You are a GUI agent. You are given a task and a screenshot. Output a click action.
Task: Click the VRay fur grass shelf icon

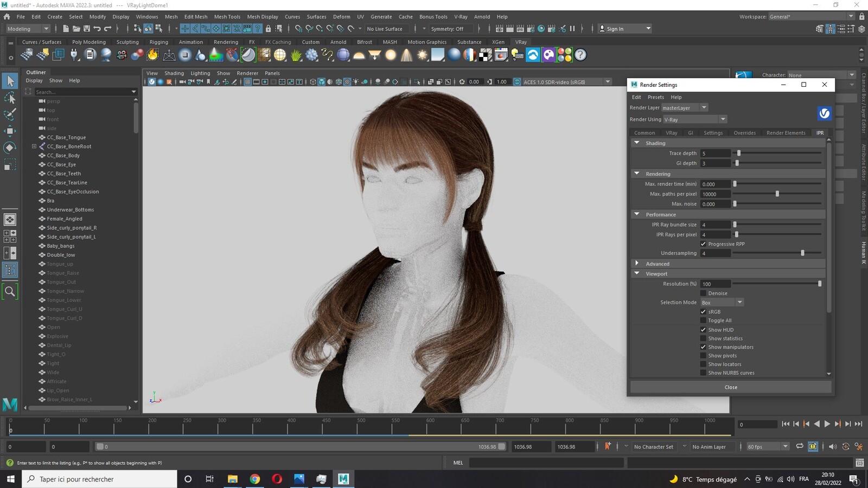296,55
